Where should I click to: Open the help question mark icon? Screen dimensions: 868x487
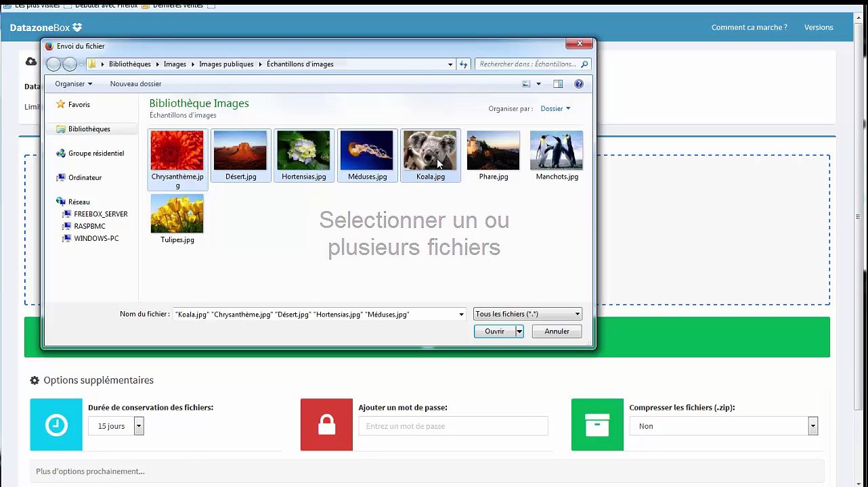(579, 84)
